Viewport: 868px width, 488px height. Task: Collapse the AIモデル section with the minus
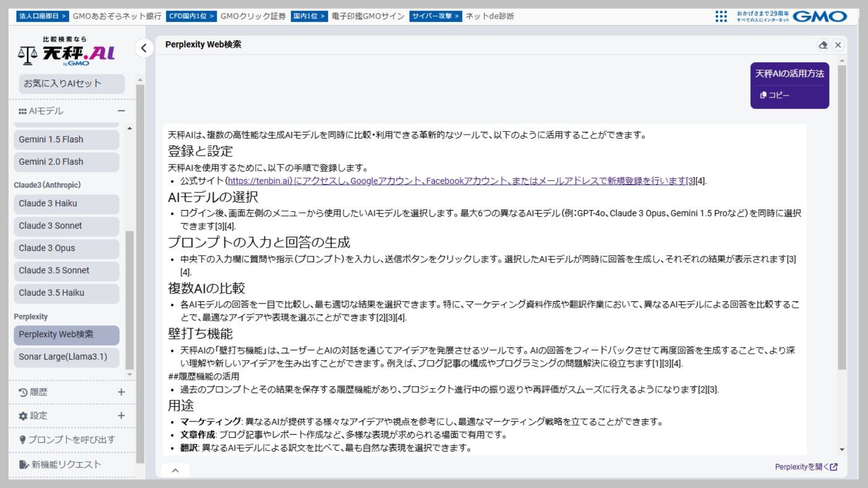point(121,111)
